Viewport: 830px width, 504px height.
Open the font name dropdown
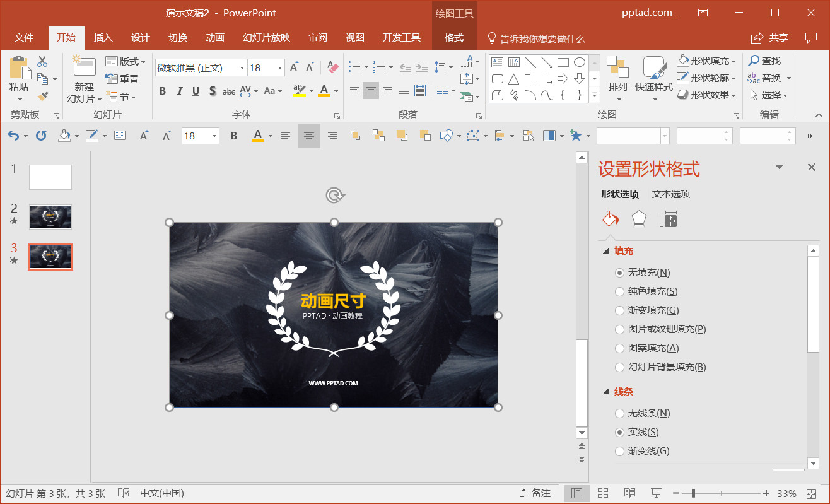point(242,67)
